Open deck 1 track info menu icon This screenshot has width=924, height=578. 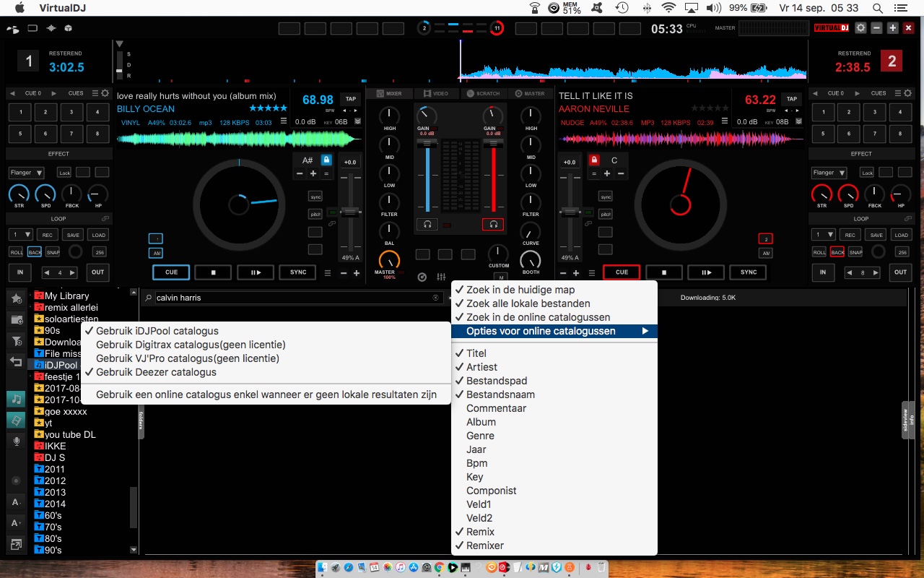click(x=284, y=121)
